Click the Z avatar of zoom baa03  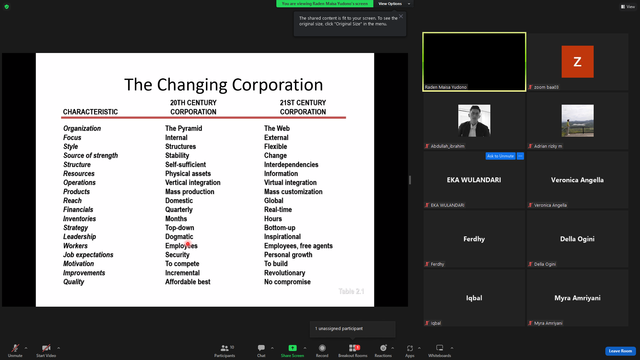coord(577,62)
